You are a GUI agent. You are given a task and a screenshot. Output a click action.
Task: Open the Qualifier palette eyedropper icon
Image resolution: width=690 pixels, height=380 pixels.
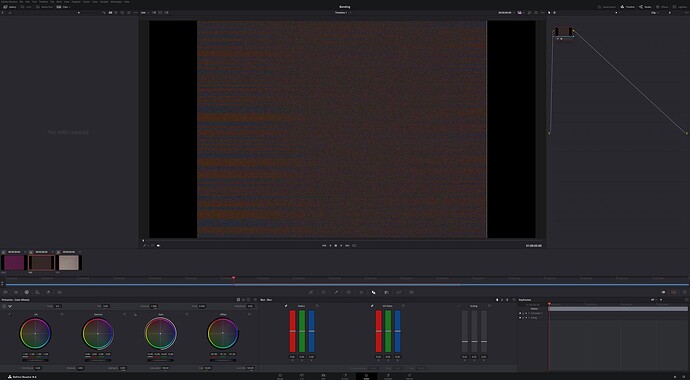click(336, 292)
